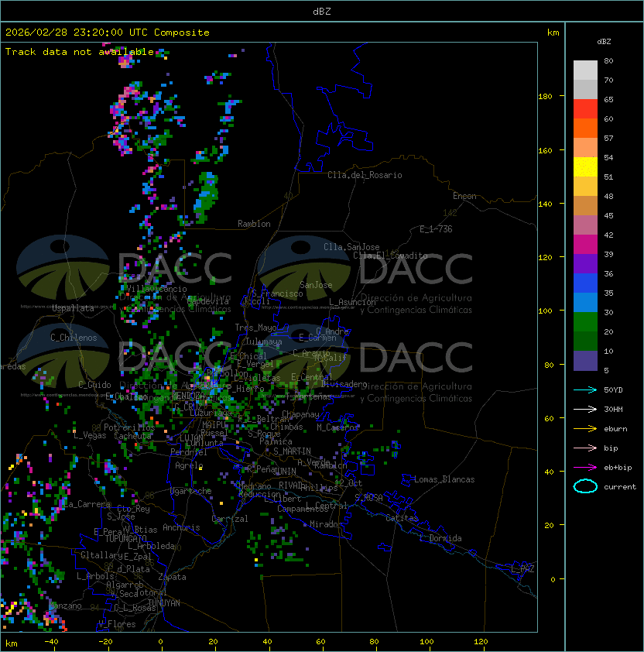The height and width of the screenshot is (652, 644).
Task: Click the 'current' legend label
Action: pos(620,487)
